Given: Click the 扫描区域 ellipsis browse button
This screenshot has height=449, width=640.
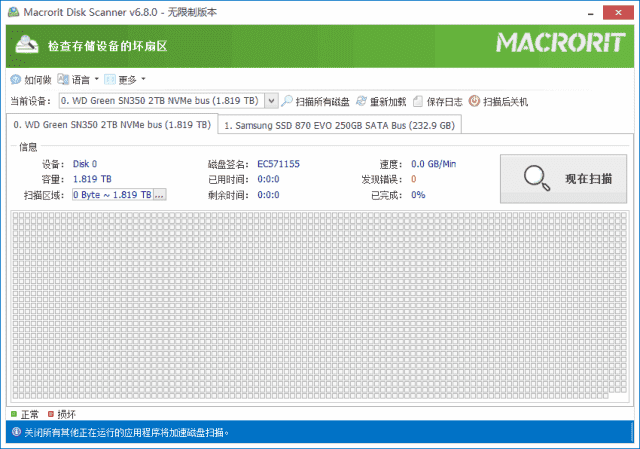Looking at the screenshot, I should pyautogui.click(x=159, y=195).
